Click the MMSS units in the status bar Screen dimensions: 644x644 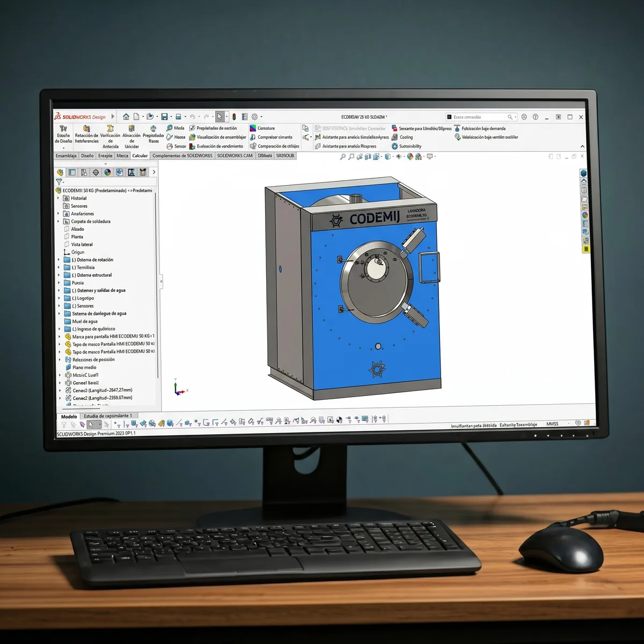[x=552, y=424]
